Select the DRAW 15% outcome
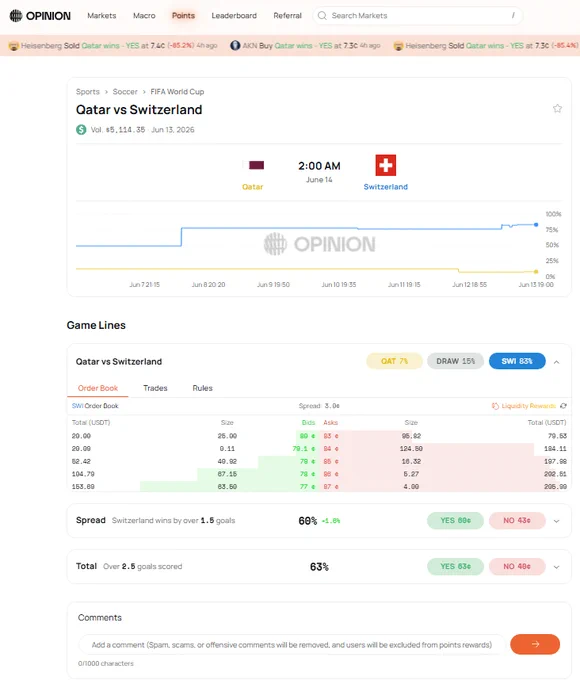 click(455, 361)
